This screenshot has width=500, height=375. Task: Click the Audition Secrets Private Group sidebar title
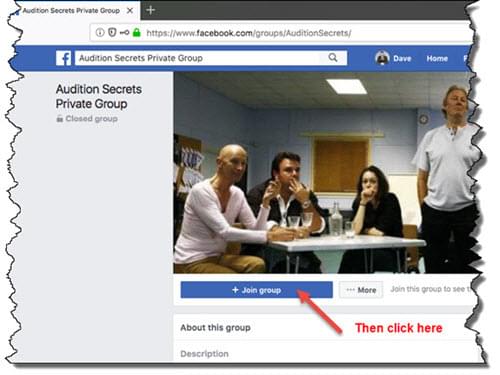pyautogui.click(x=99, y=96)
